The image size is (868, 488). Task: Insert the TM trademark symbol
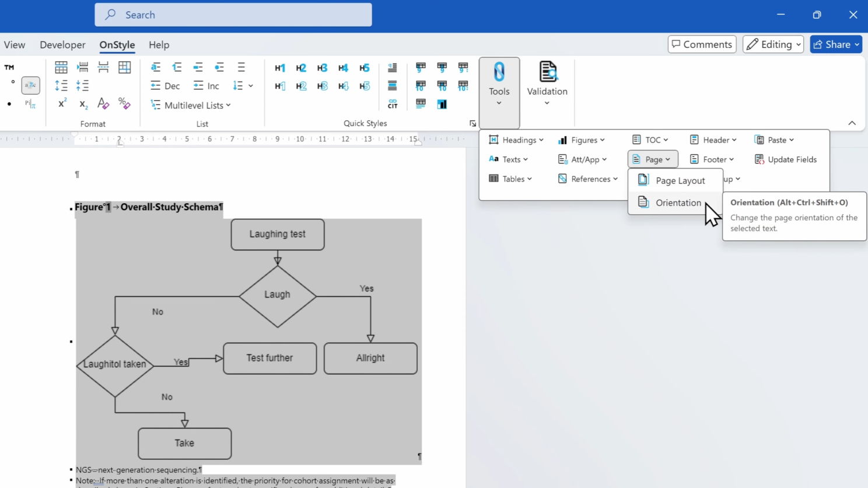tap(9, 68)
